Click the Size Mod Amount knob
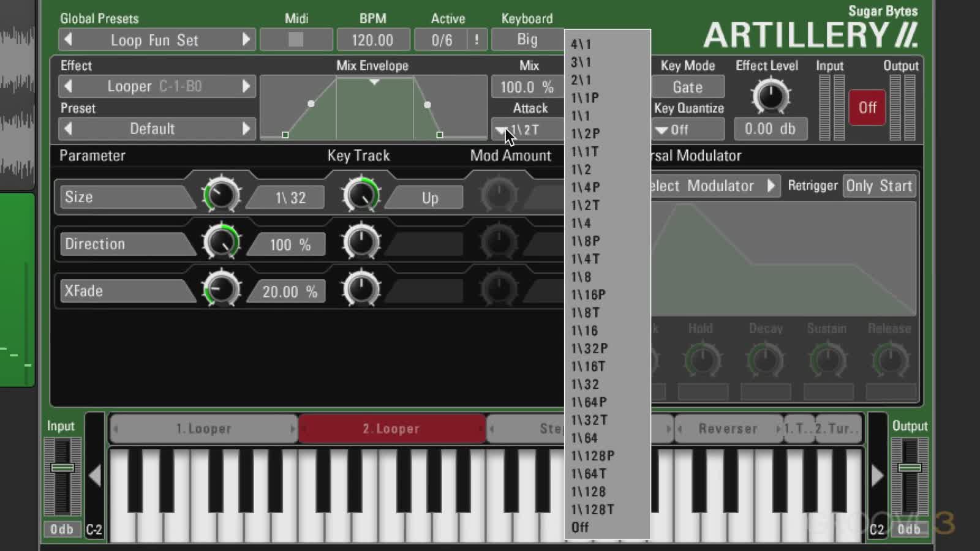This screenshot has width=980, height=551. coord(499,195)
